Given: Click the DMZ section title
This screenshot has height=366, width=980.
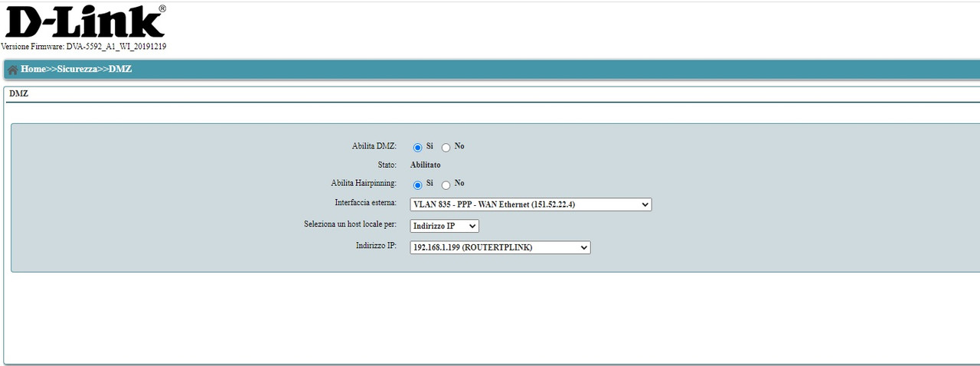Looking at the screenshot, I should pos(17,93).
